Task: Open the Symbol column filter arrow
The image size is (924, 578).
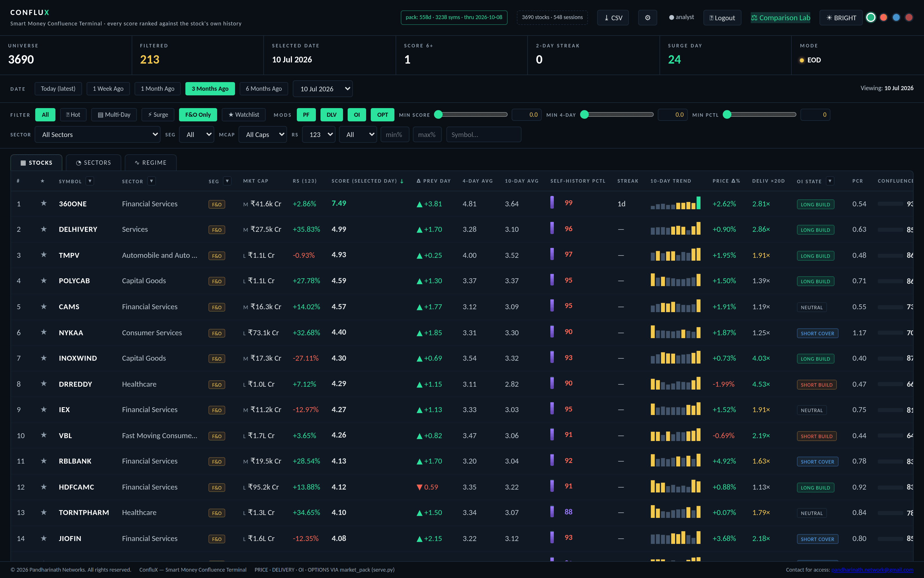Action: coord(90,181)
